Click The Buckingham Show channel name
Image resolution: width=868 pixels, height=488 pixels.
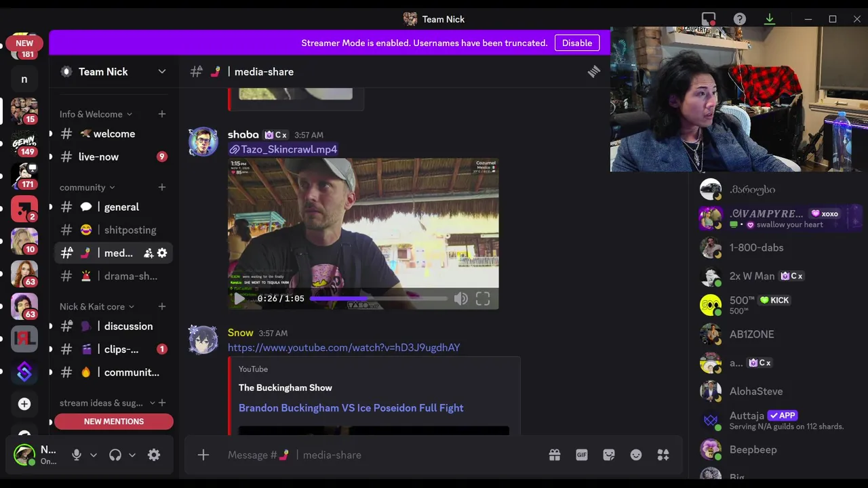[x=285, y=388]
